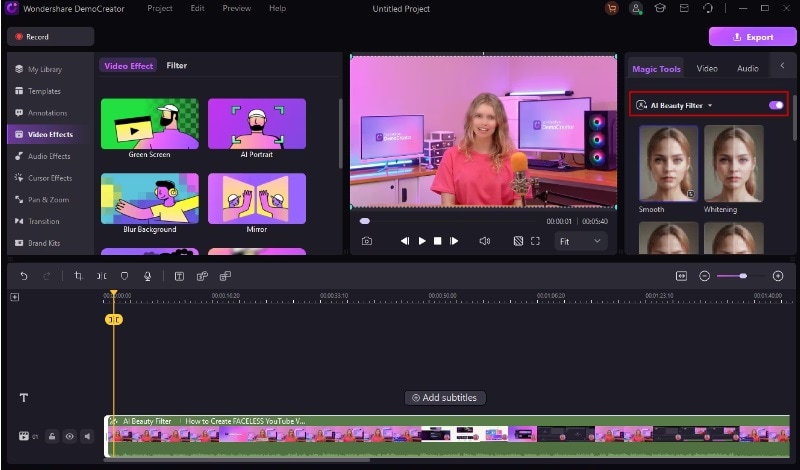This screenshot has height=470, width=800.
Task: Toggle the preview quality hatched-square icon
Action: pos(518,241)
